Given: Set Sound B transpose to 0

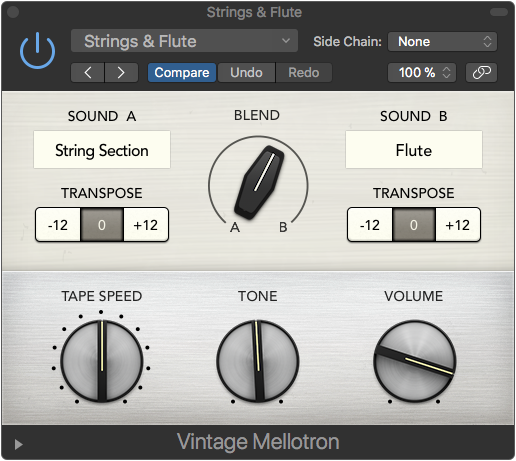Looking at the screenshot, I should coord(414,225).
